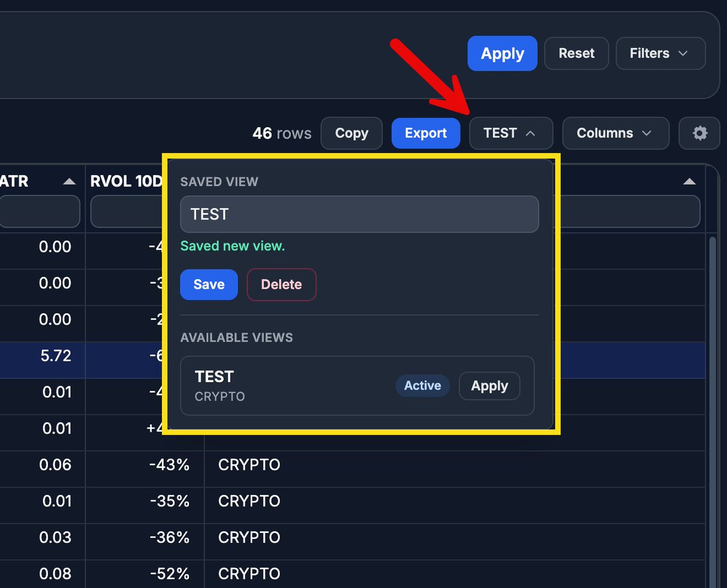Image resolution: width=727 pixels, height=588 pixels.
Task: Click the 'Saved new view.' confirmation message
Action: [233, 246]
